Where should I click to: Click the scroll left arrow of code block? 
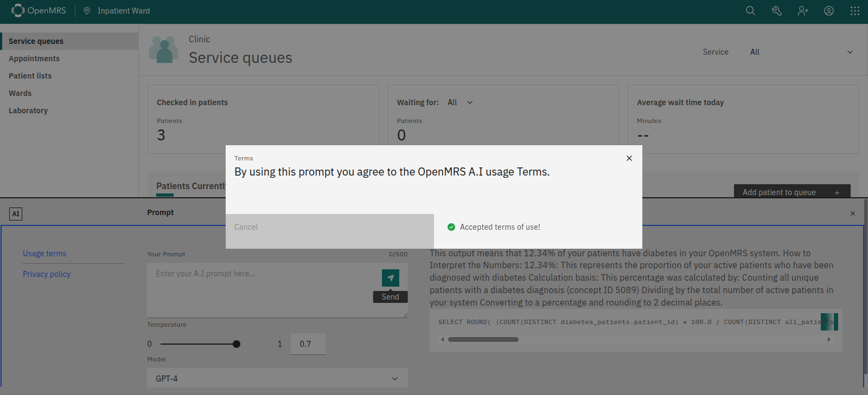(443, 340)
